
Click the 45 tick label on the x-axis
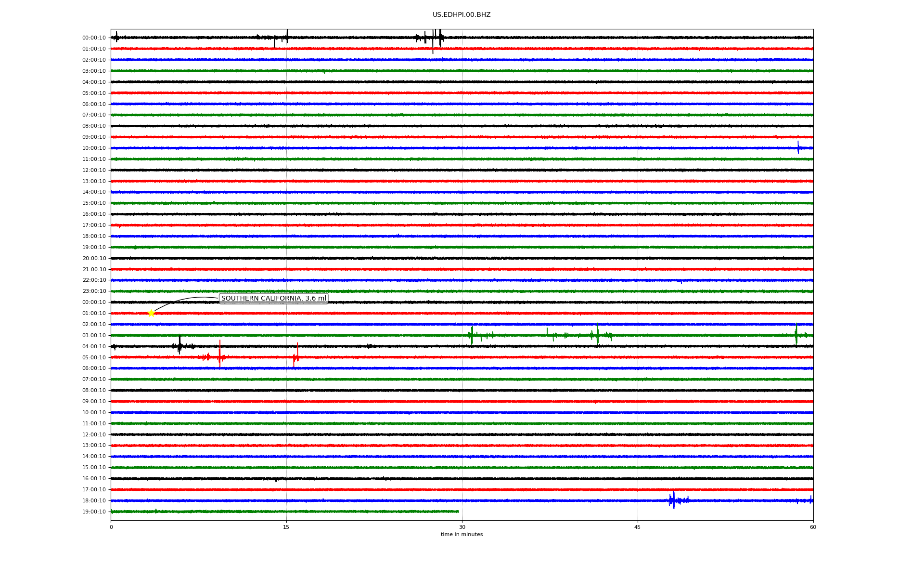pos(637,527)
